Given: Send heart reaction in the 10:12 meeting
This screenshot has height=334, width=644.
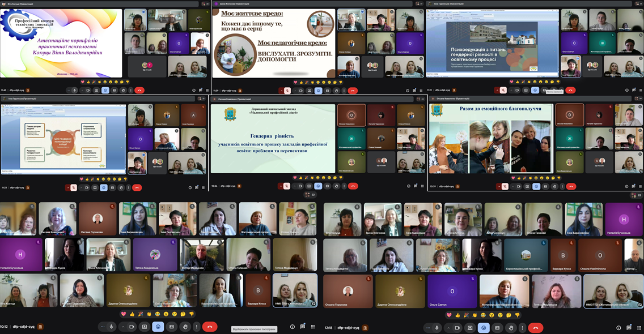Looking at the screenshot, I should coord(123,314).
